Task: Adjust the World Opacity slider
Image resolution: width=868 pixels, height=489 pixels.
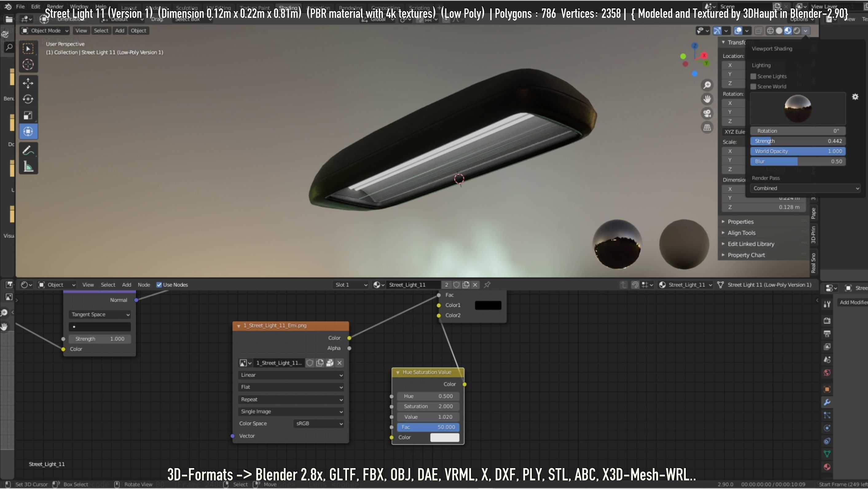Action: click(798, 151)
